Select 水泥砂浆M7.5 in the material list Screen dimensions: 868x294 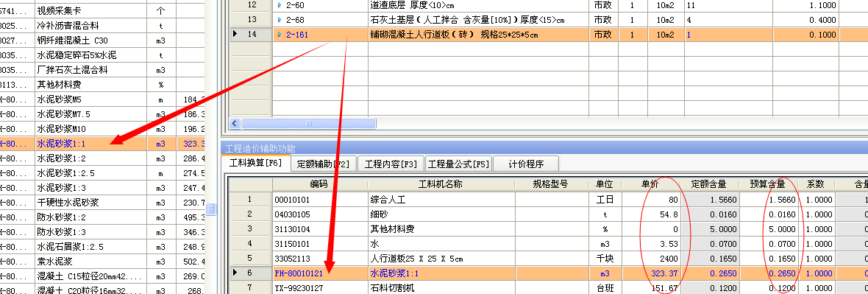[x=63, y=114]
